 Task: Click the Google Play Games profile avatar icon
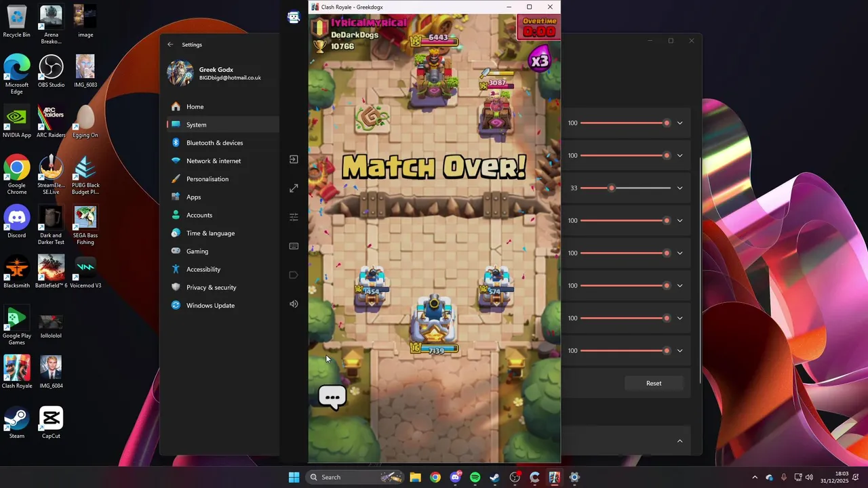[294, 18]
